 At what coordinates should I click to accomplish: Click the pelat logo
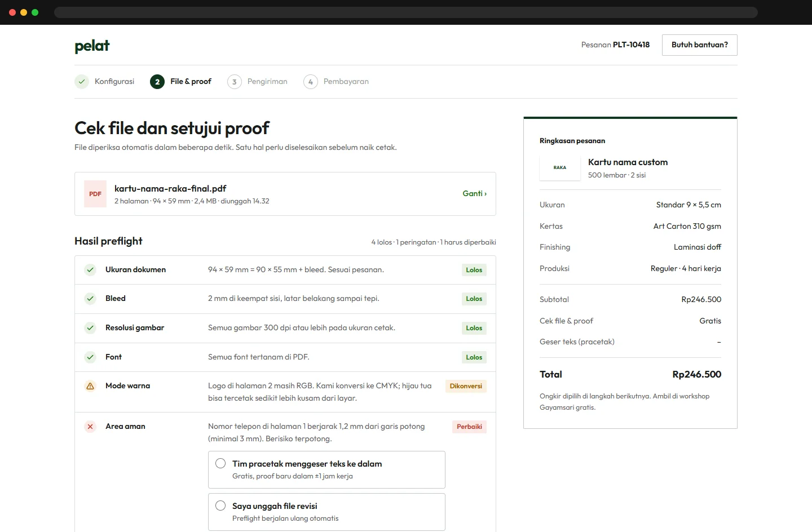[x=92, y=46]
